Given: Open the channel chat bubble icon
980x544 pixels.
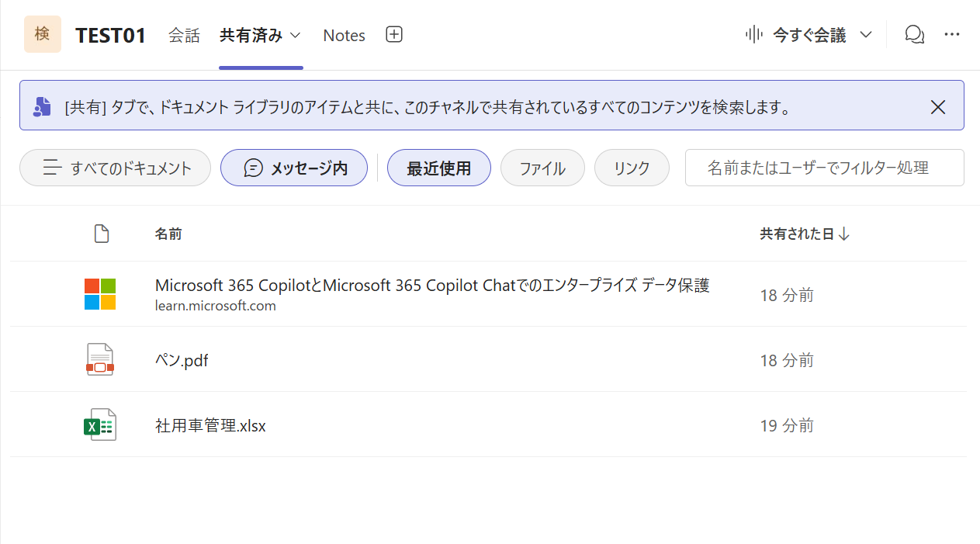Looking at the screenshot, I should pos(915,35).
